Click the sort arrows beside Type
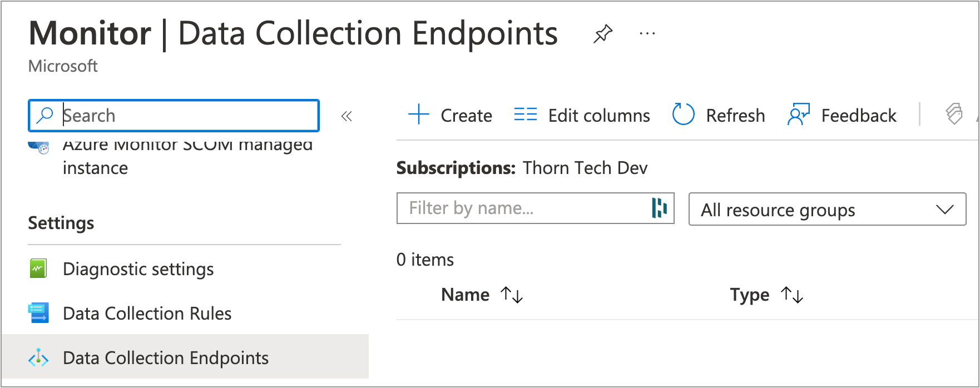Screen dimensions: 980x388 tap(792, 295)
